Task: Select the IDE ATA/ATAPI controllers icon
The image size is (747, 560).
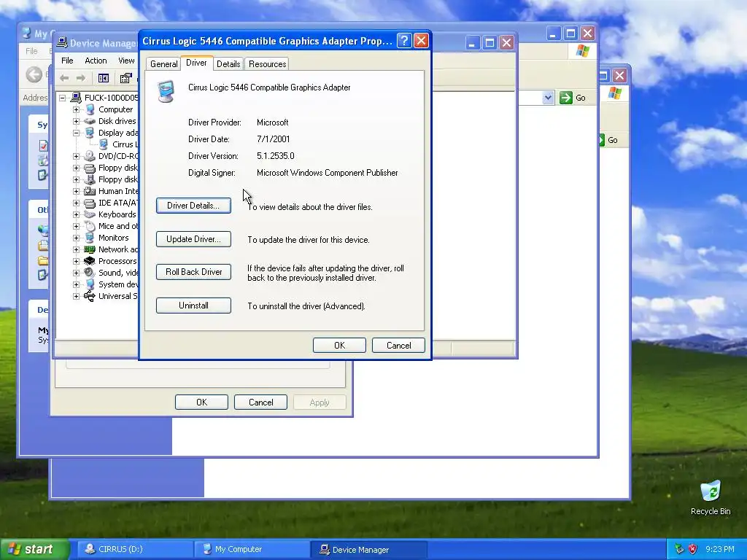Action: pos(90,203)
